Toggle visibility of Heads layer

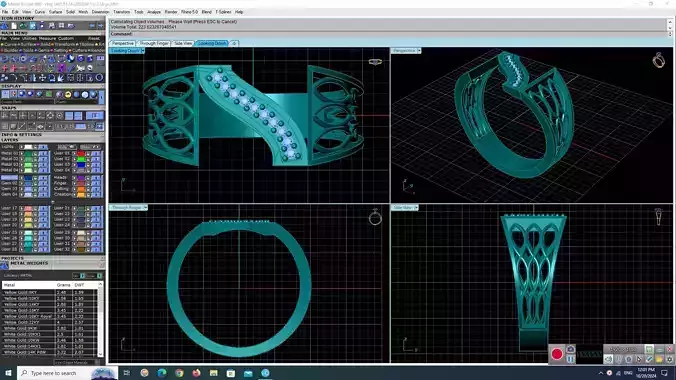coord(74,178)
